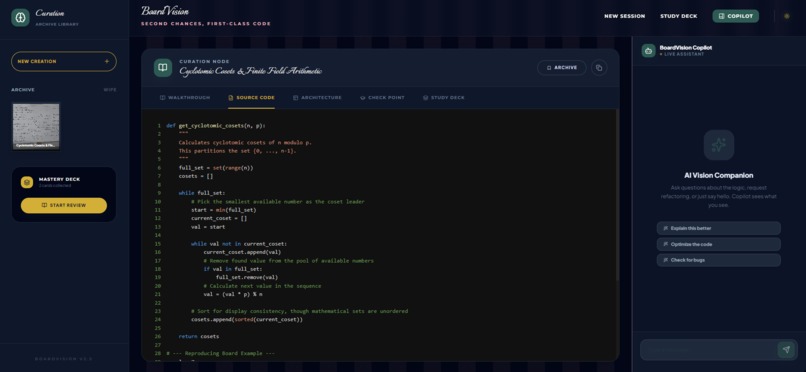Click the BoardVision title in the header
The image size is (806, 372).
pos(165,11)
